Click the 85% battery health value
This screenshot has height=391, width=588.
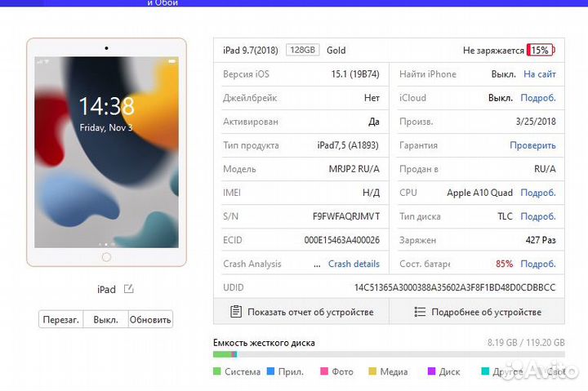pos(505,264)
